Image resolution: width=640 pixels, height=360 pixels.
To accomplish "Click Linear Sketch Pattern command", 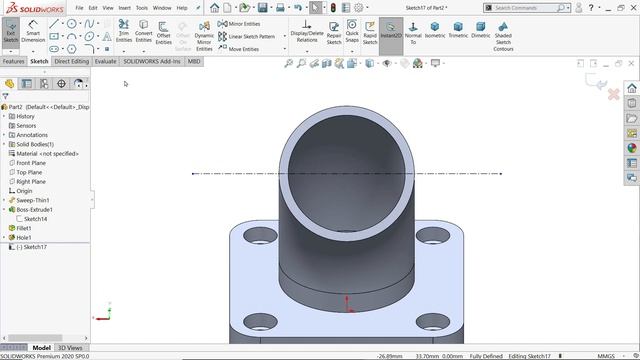I will [x=247, y=36].
